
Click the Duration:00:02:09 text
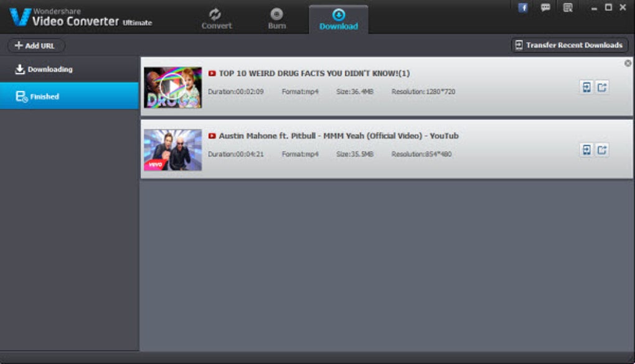coord(236,92)
